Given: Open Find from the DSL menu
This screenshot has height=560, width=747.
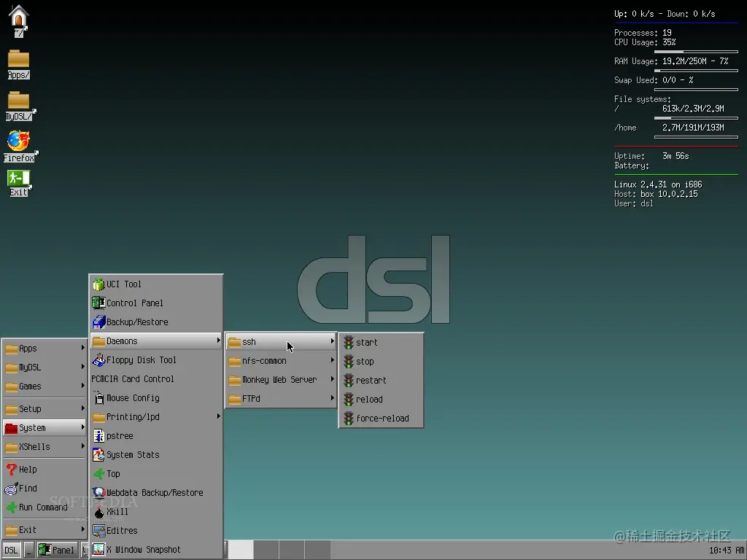Looking at the screenshot, I should [44, 489].
